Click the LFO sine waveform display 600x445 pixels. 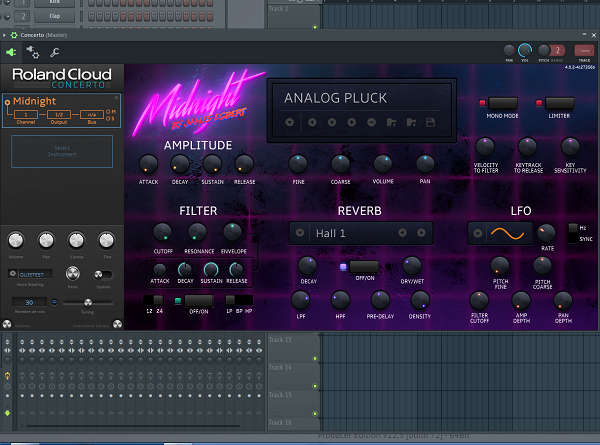[x=508, y=233]
